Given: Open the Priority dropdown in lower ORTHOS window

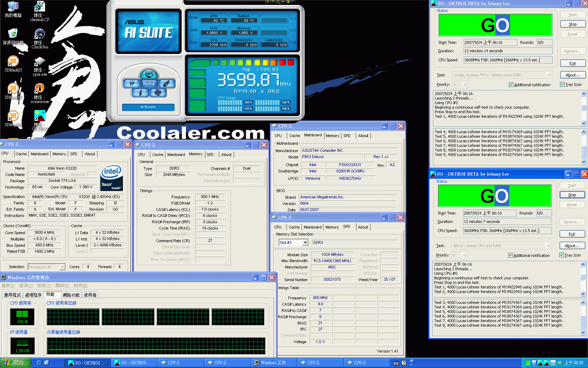Looking at the screenshot, I should click(x=464, y=255).
